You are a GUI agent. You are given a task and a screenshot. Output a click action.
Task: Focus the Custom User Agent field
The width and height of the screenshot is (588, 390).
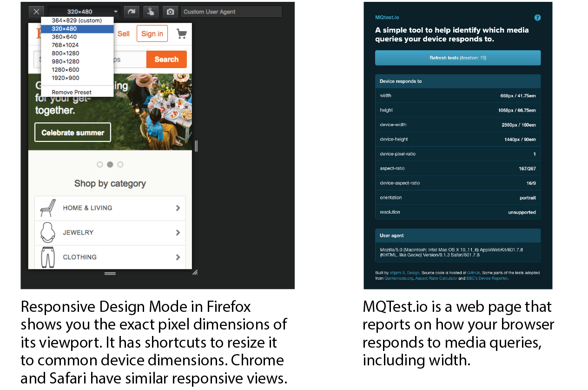pos(231,12)
